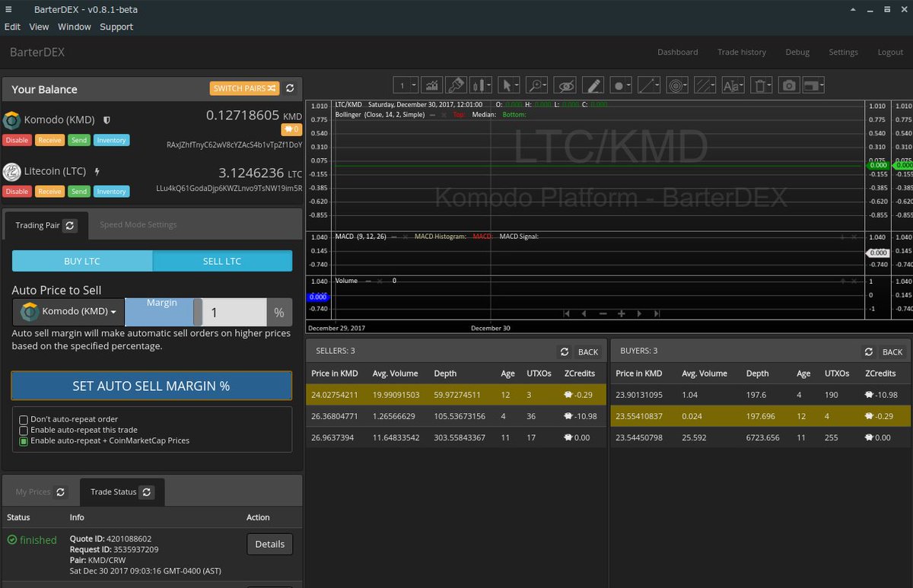Open the zoom magnifier dropdown

click(x=536, y=85)
